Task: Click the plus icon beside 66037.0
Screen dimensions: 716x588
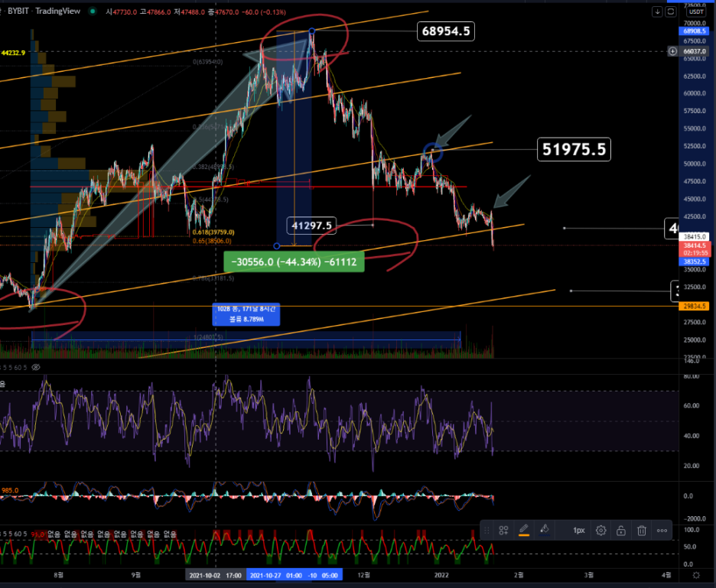Action: tap(672, 51)
